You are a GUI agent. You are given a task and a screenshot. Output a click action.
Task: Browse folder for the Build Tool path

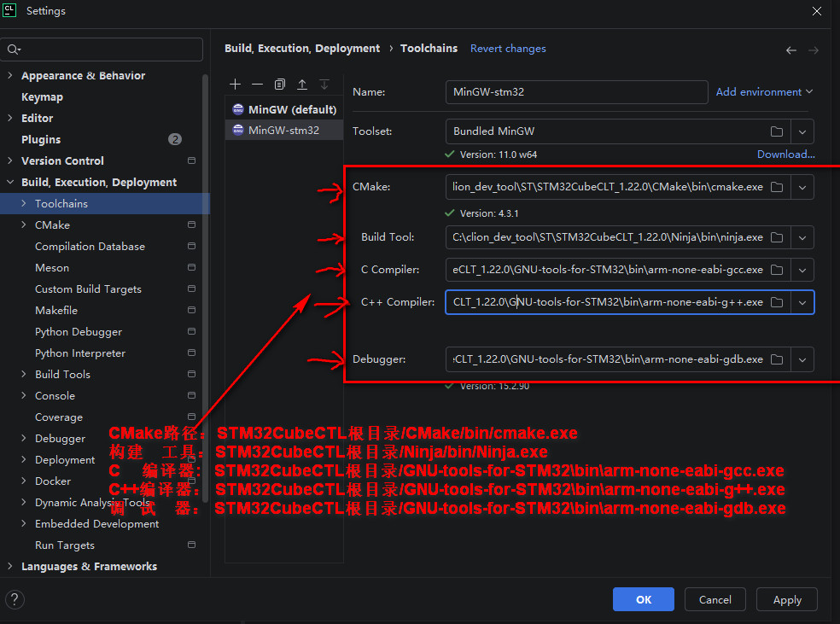[776, 237]
